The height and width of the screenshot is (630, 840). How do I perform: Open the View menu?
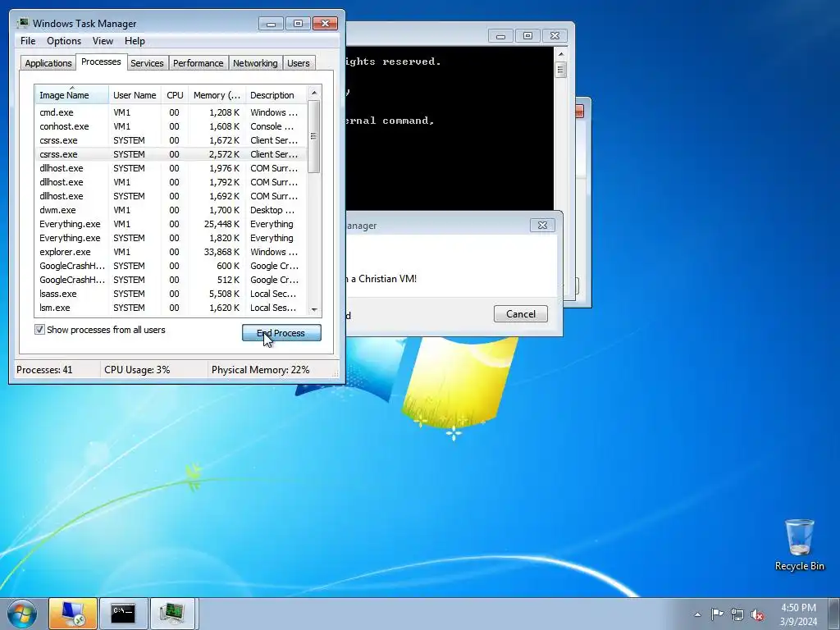[103, 41]
